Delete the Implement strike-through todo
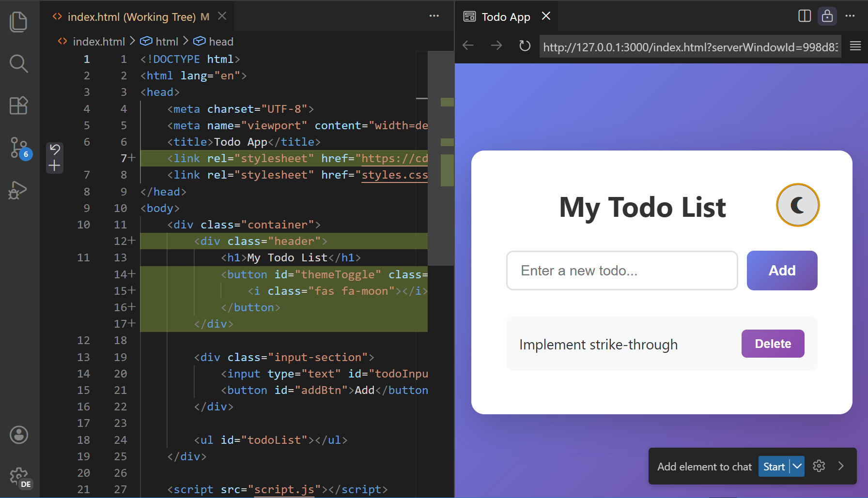Screen dimensions: 868x498 tap(773, 344)
